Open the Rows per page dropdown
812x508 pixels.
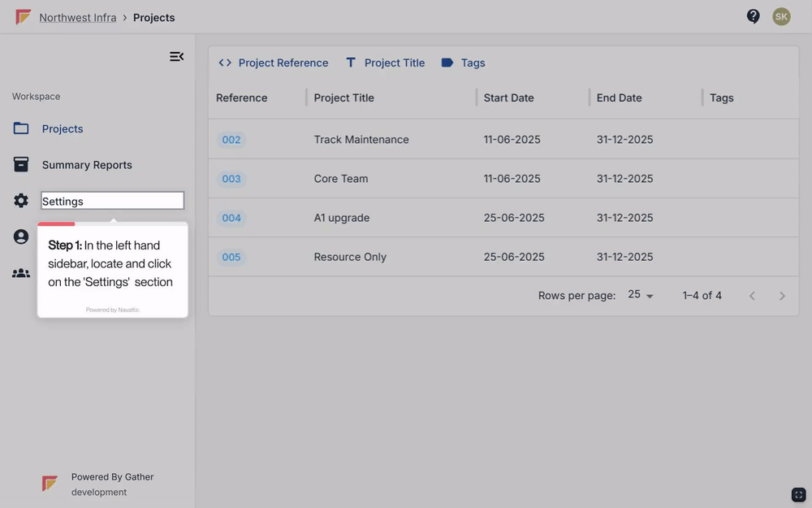(x=641, y=295)
